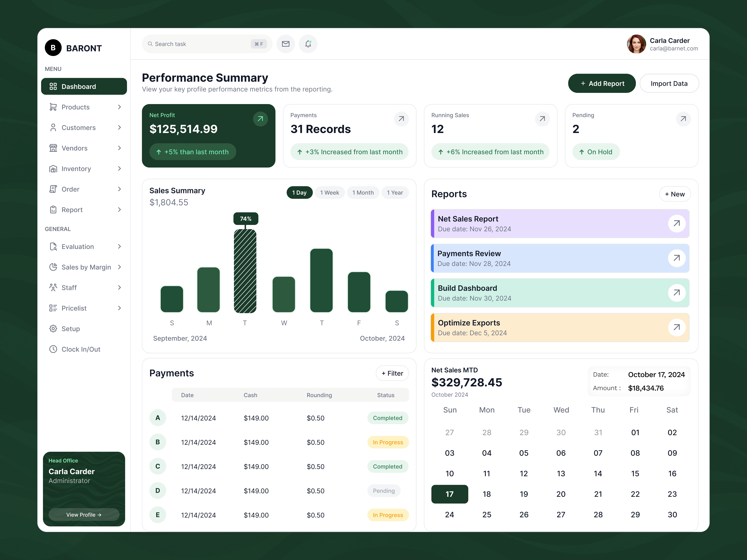Open the Payments Review arrow icon

pyautogui.click(x=677, y=258)
